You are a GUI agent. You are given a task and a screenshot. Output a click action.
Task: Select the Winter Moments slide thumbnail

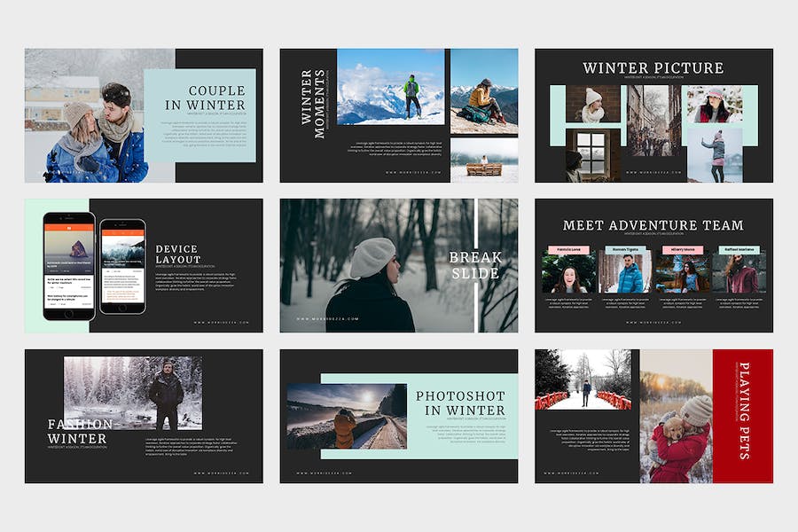point(399,115)
